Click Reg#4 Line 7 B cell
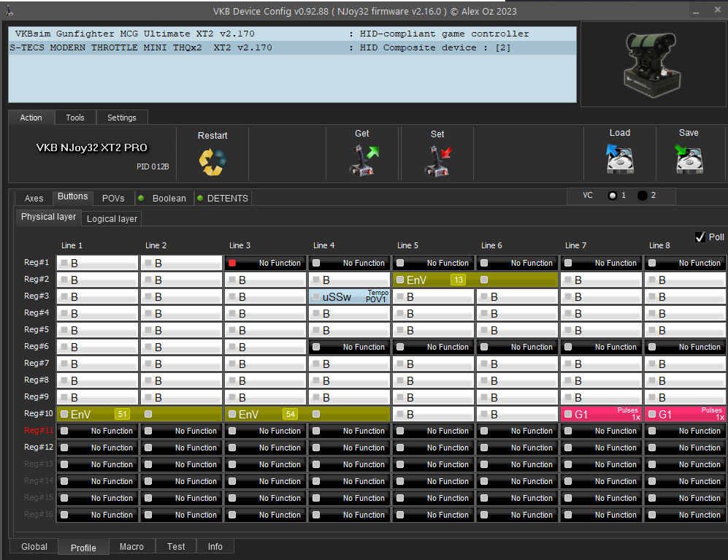This screenshot has height=560, width=728. [x=601, y=313]
